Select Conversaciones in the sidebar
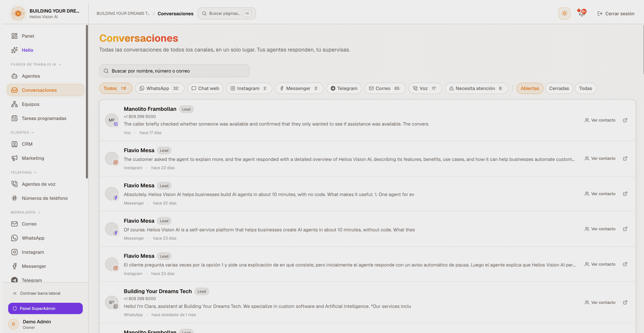The width and height of the screenshot is (644, 333). point(45,90)
